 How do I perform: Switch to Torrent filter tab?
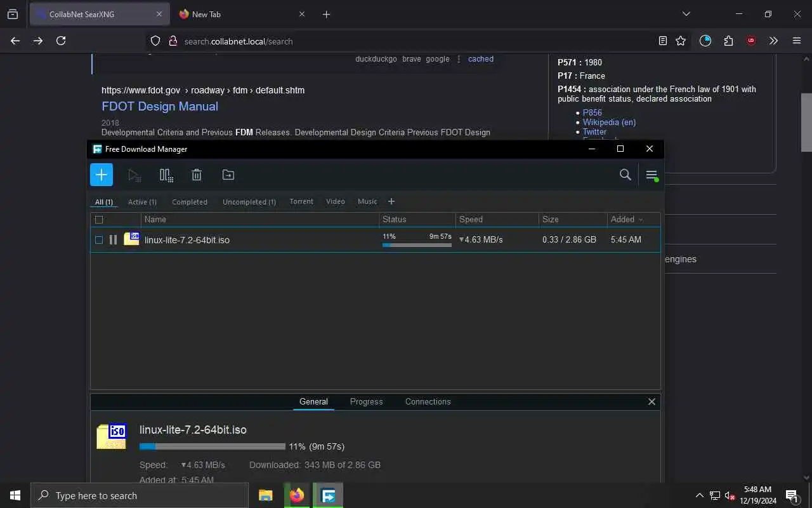coord(301,201)
